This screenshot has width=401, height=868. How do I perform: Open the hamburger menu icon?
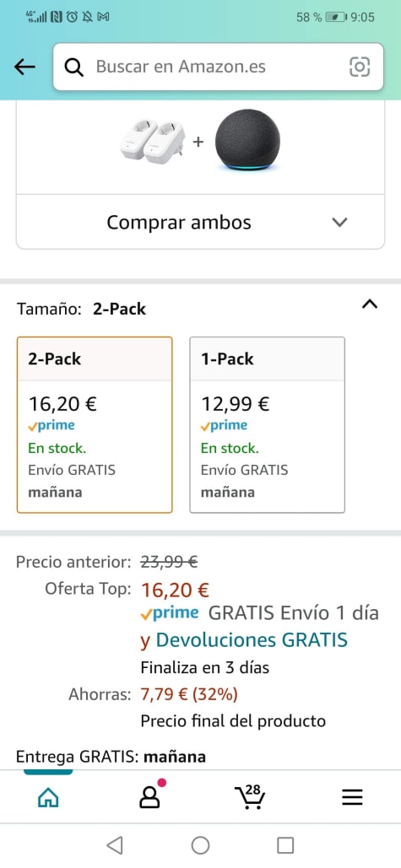[x=352, y=797]
